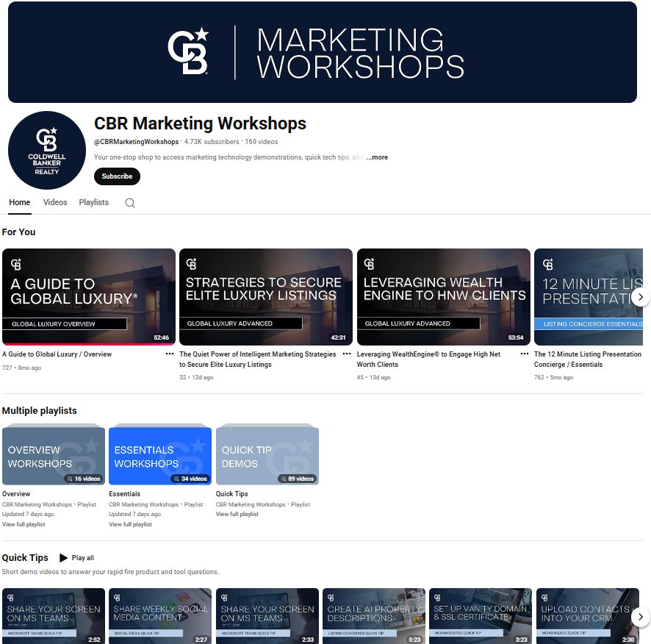This screenshot has height=644, width=651.
Task: Open options menu for Leveraging WealthEngine video
Action: (525, 354)
